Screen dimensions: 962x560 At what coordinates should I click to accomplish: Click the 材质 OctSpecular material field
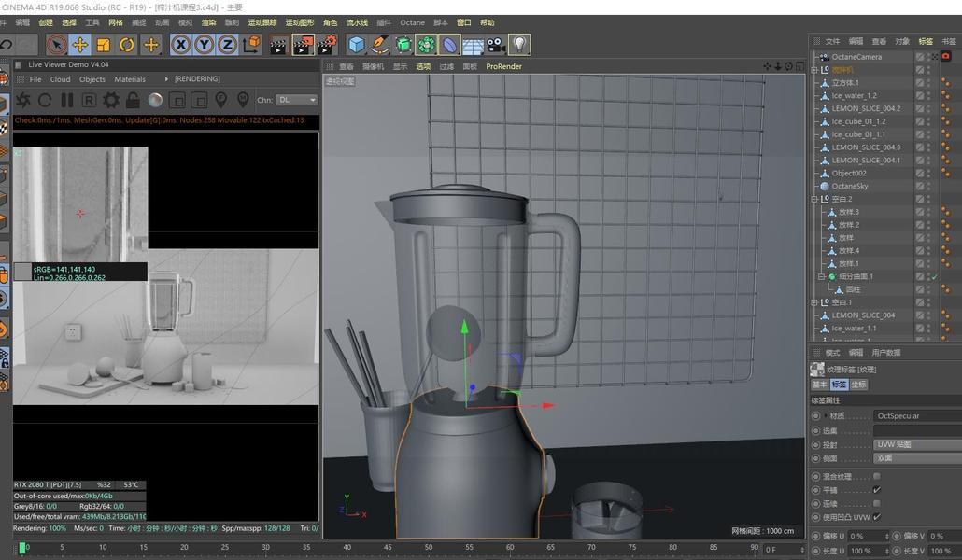pos(917,416)
